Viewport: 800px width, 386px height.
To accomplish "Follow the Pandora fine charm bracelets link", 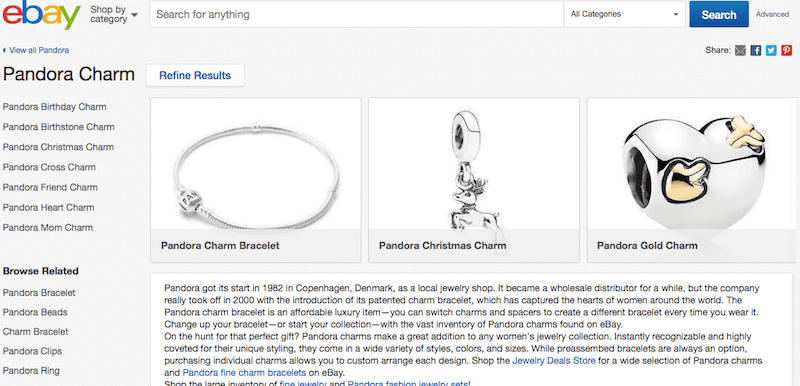I will point(244,372).
